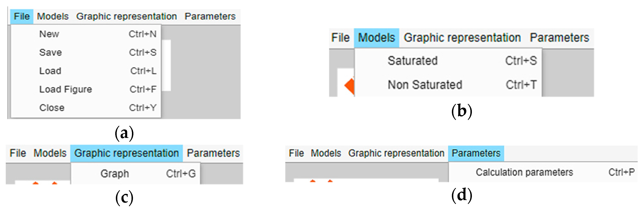
Task: Open File menu left of highlighted Models menu
Action: pos(340,38)
